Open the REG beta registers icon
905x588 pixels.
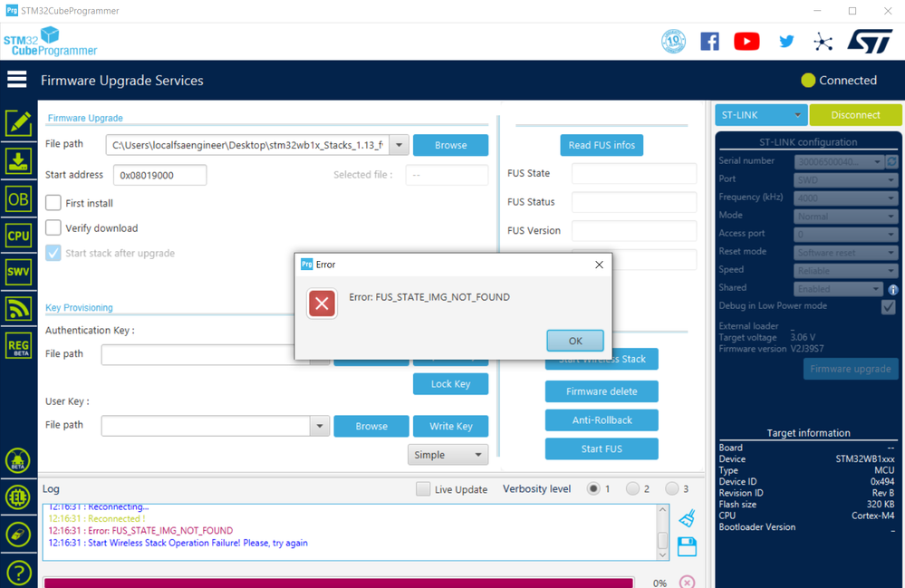tap(18, 346)
